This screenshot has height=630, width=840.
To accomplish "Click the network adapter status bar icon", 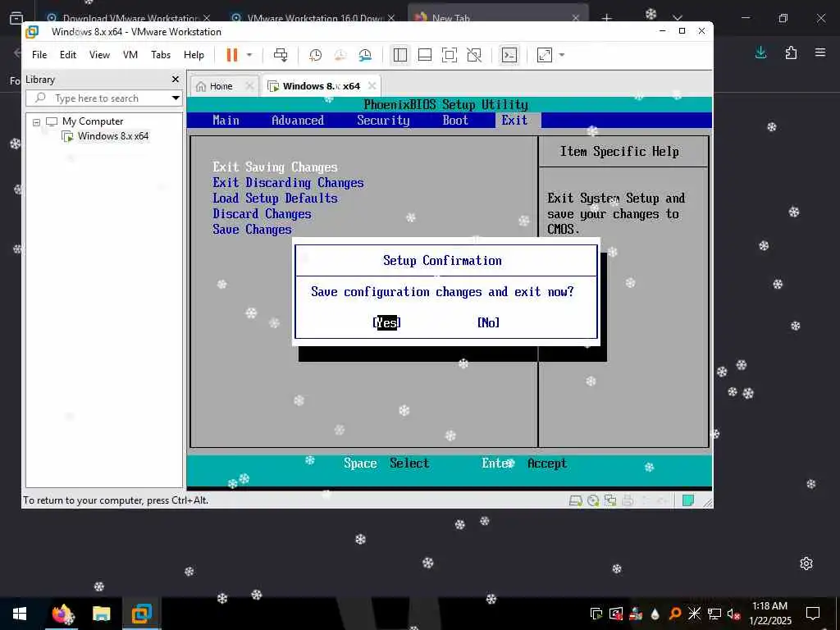I will pyautogui.click(x=610, y=501).
